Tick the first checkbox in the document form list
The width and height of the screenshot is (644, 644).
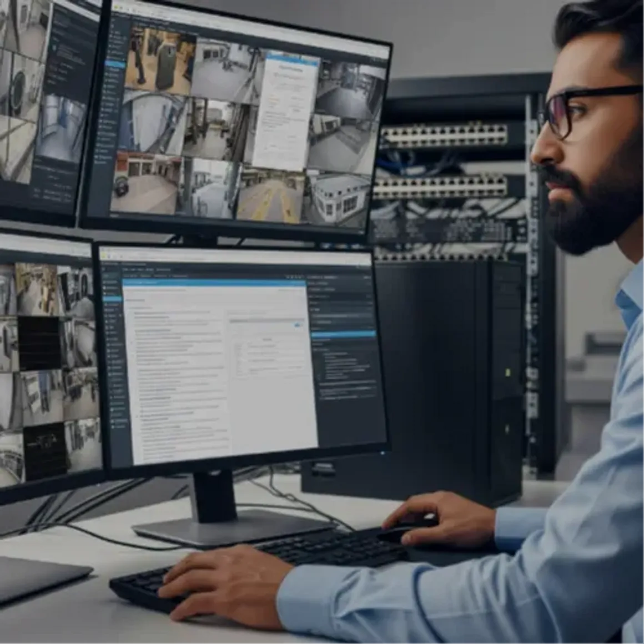[x=239, y=345]
